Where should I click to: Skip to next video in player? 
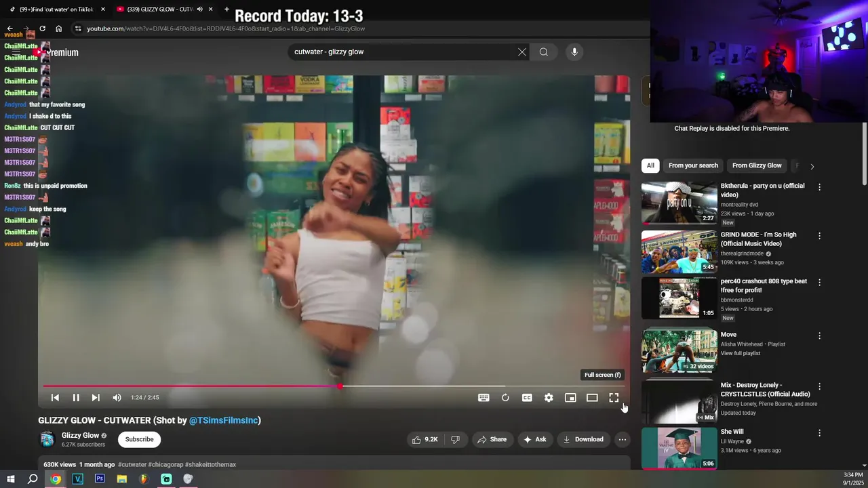[96, 398]
